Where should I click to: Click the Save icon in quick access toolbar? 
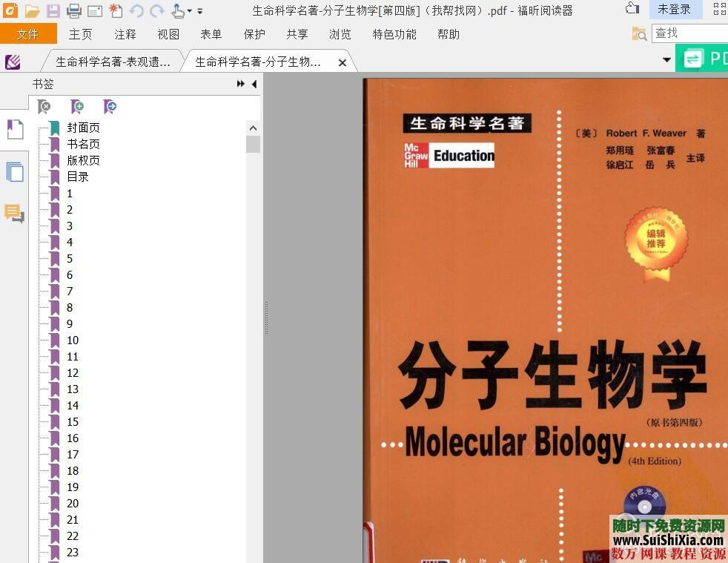(x=52, y=10)
